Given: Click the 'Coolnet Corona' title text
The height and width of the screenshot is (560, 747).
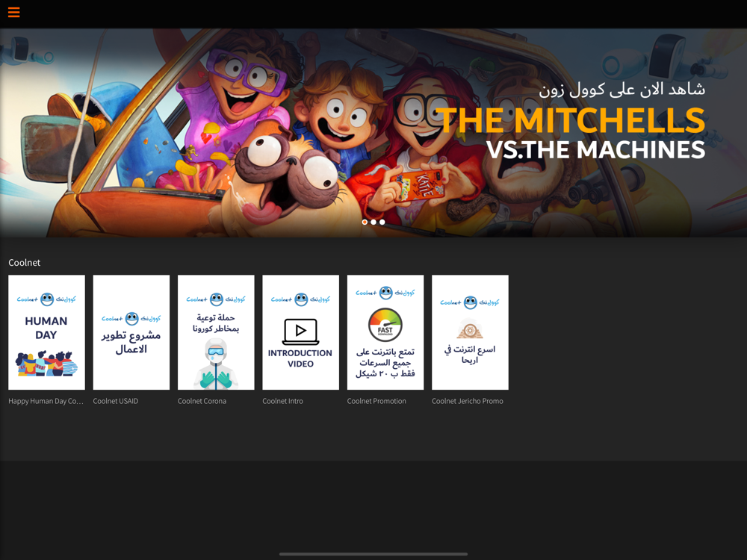Looking at the screenshot, I should [202, 401].
